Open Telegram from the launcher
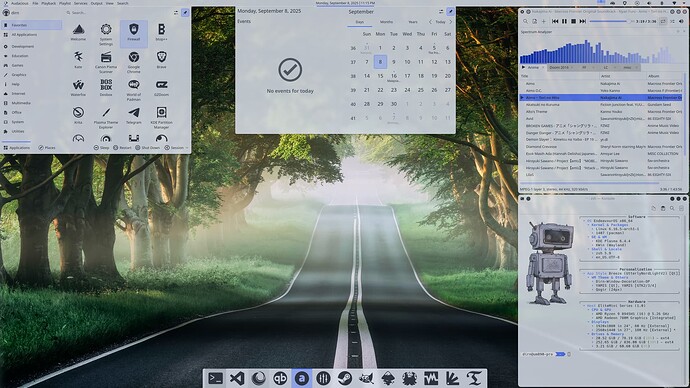 134,116
